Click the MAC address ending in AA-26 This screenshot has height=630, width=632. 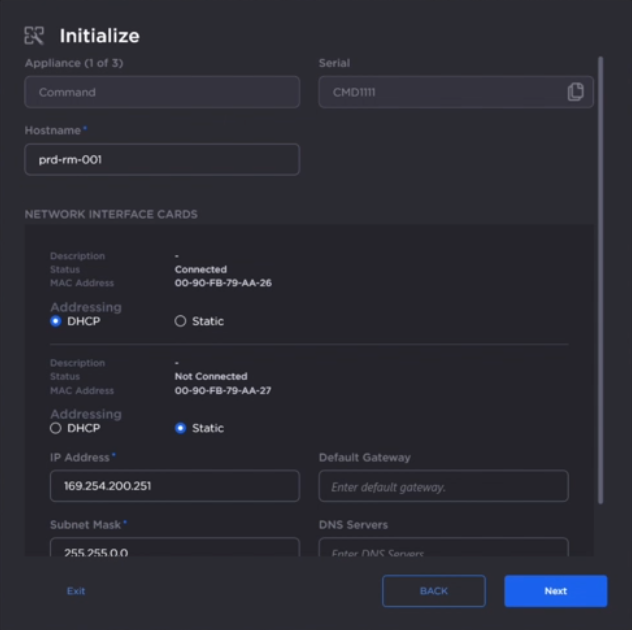coord(223,283)
